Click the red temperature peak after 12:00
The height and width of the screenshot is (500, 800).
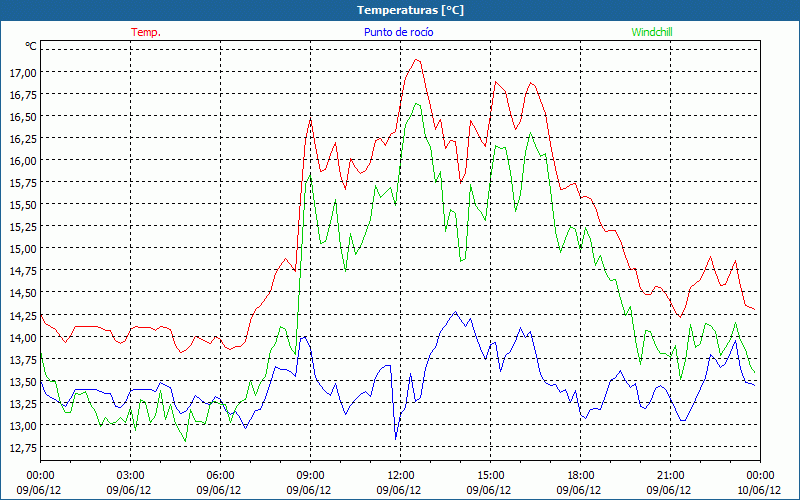coord(416,60)
